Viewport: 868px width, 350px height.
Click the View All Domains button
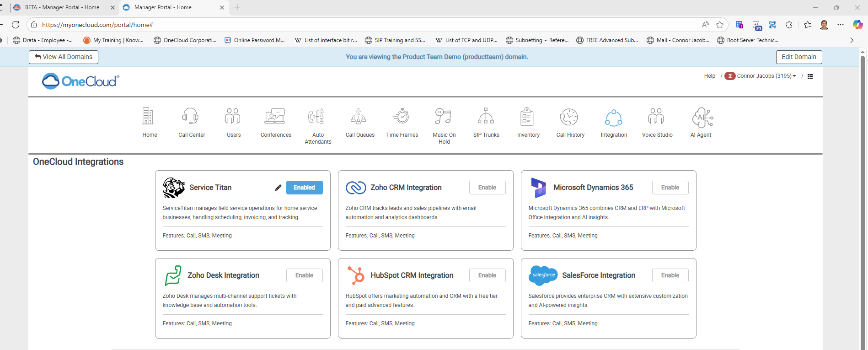pos(64,57)
